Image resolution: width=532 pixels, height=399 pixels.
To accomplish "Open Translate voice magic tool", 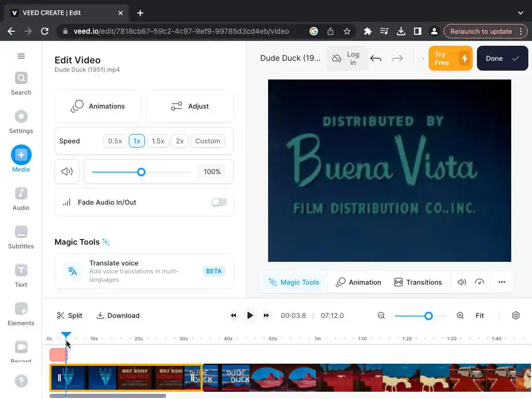I will click(144, 271).
